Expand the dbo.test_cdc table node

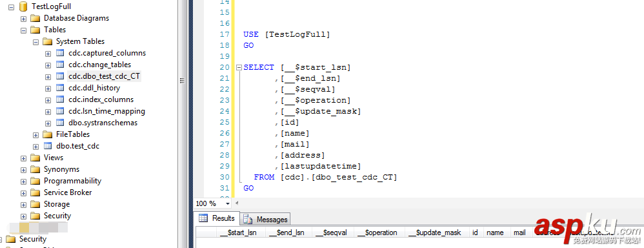pyautogui.click(x=35, y=147)
